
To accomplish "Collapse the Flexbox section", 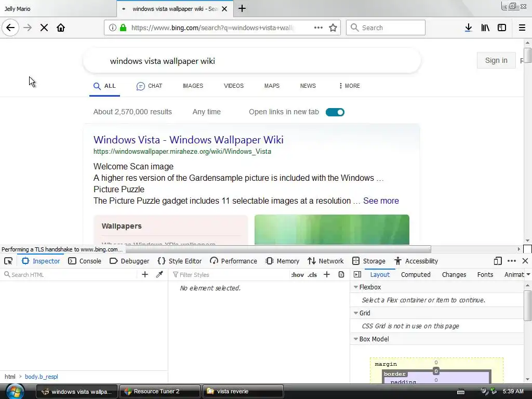I will pos(356,287).
